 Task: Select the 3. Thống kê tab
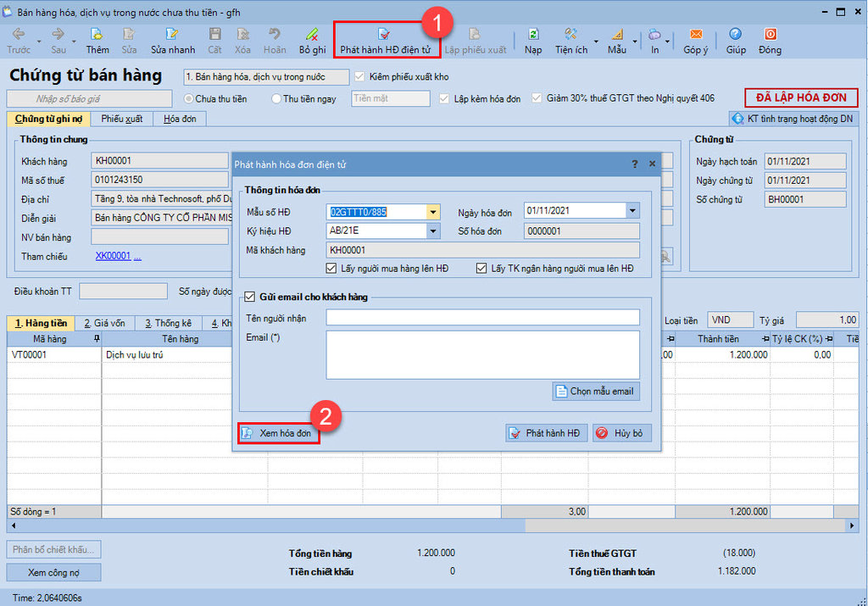(168, 323)
